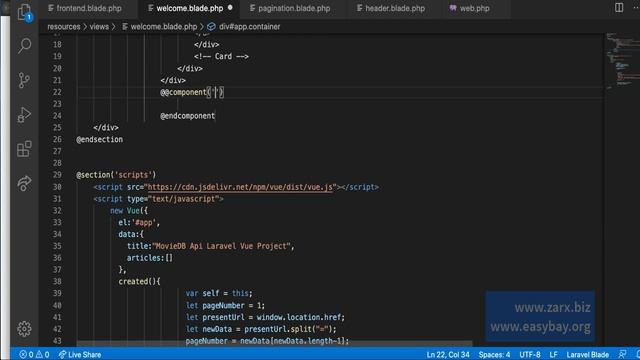
Task: Open the Manage settings gear
Action: [24, 329]
